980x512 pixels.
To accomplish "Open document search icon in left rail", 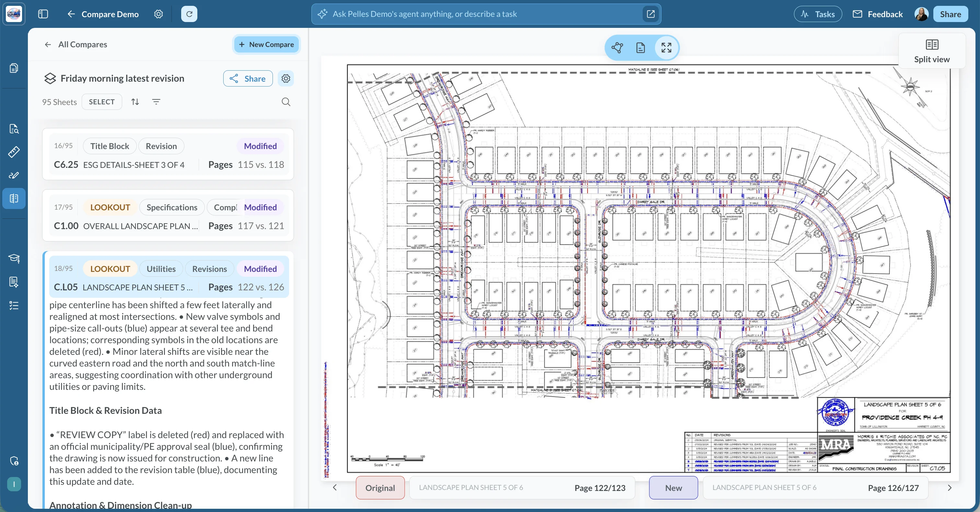I will pos(14,129).
